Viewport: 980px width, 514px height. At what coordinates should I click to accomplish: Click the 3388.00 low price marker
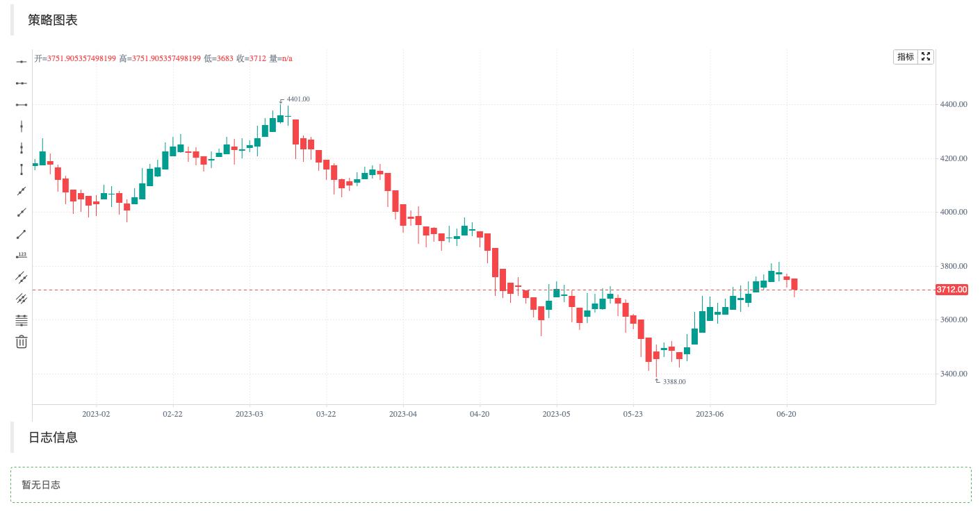tap(673, 382)
